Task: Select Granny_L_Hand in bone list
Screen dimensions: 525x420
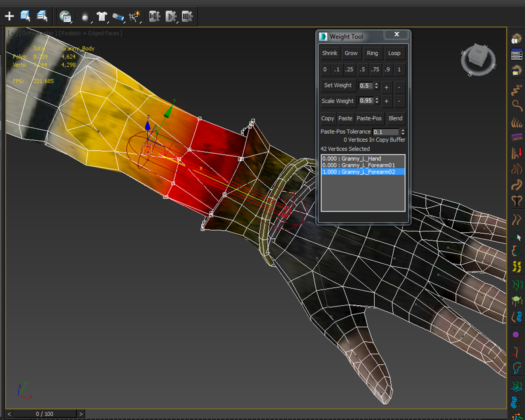Action: coord(363,159)
